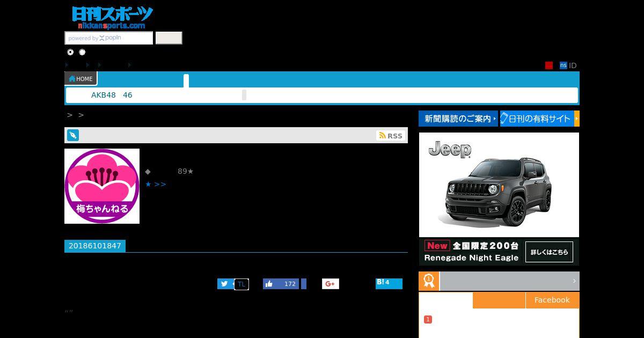Click the blank search submit button
The image size is (644, 338).
169,38
